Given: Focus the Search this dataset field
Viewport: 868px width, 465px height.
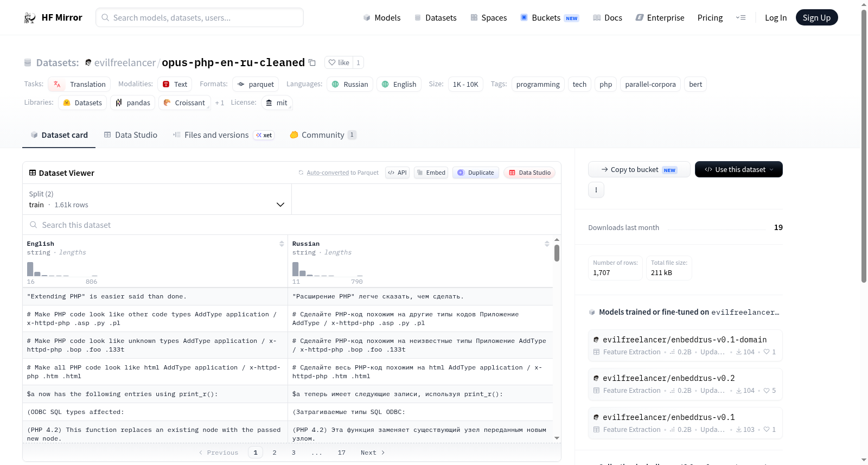Looking at the screenshot, I should (292, 225).
